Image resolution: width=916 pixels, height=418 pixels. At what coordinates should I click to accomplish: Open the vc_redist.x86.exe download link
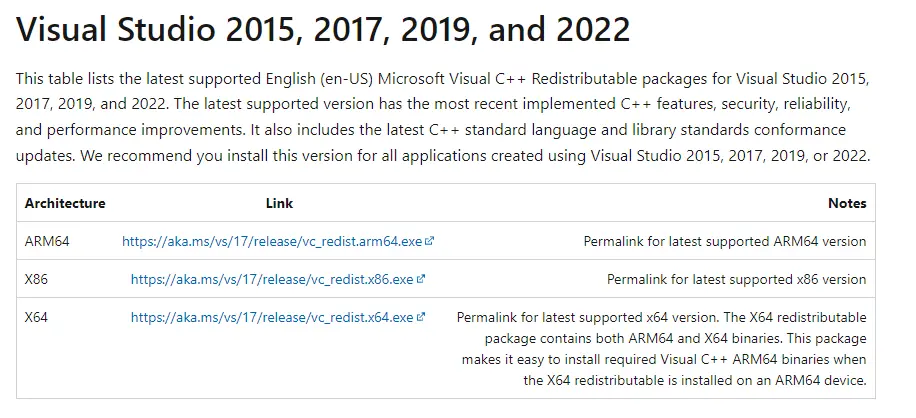[x=272, y=279]
